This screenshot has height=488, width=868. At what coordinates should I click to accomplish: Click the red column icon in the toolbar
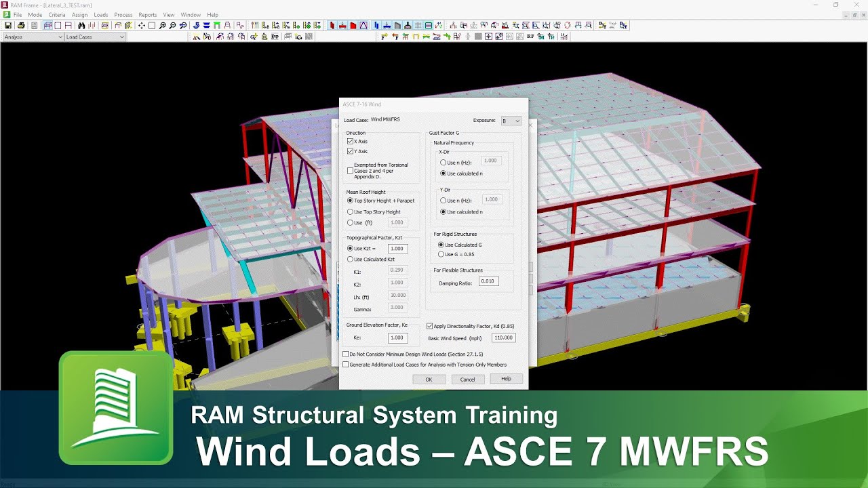332,26
